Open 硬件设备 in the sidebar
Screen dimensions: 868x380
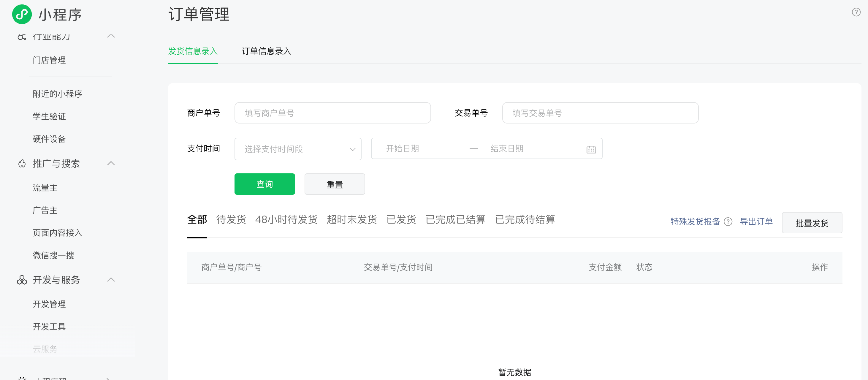(49, 139)
